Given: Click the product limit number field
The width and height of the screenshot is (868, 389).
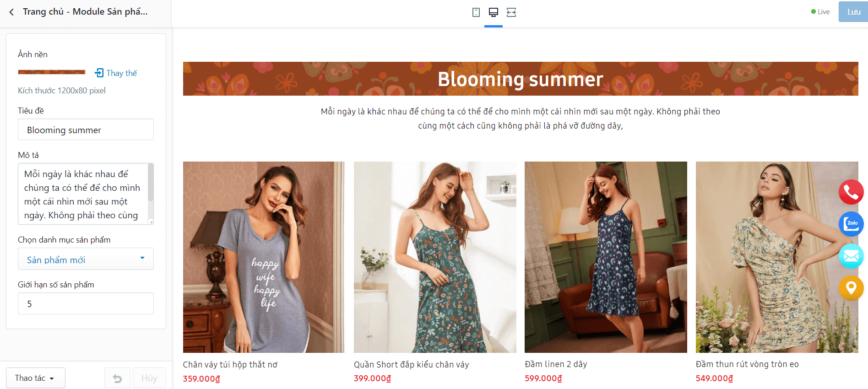Looking at the screenshot, I should (86, 304).
